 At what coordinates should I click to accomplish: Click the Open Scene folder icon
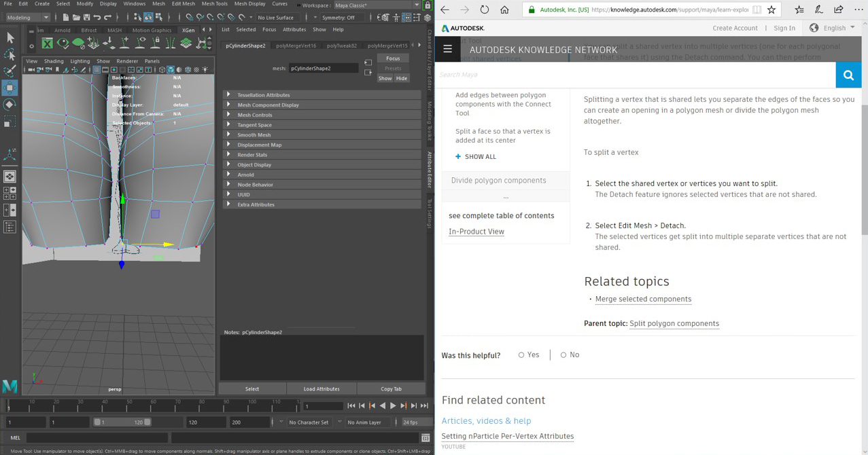click(x=76, y=17)
